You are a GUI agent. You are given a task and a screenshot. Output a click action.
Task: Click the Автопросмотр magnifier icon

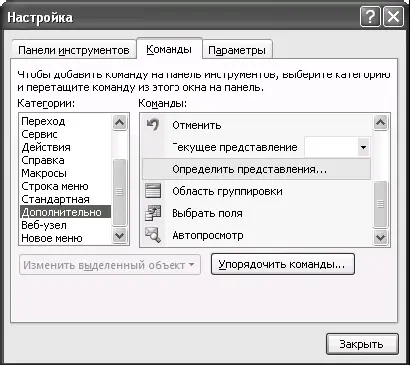(x=153, y=235)
